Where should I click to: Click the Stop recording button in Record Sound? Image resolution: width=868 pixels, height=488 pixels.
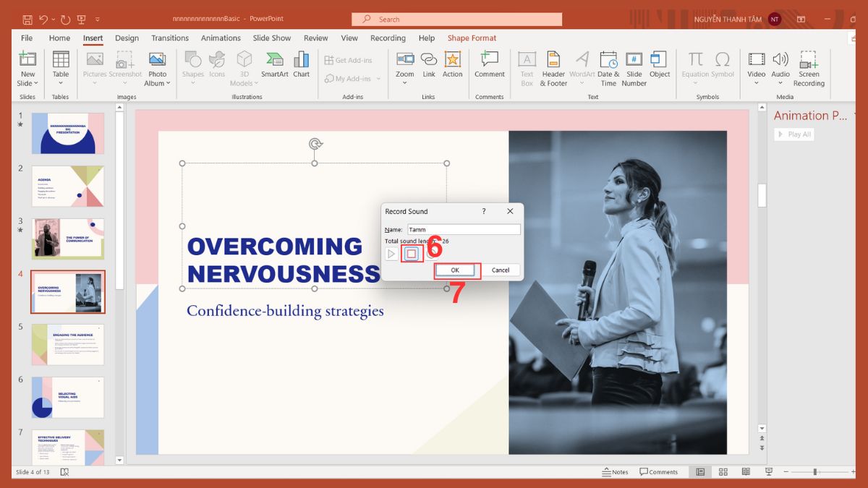point(412,254)
